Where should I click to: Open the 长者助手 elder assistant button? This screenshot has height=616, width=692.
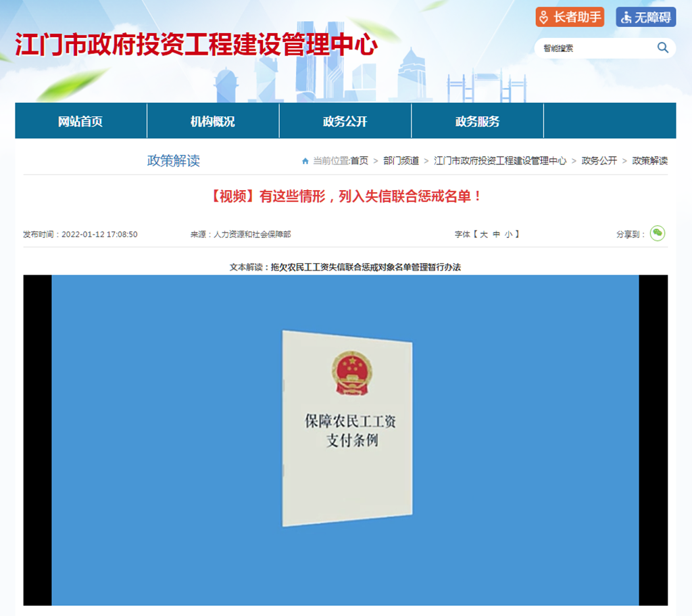point(570,17)
